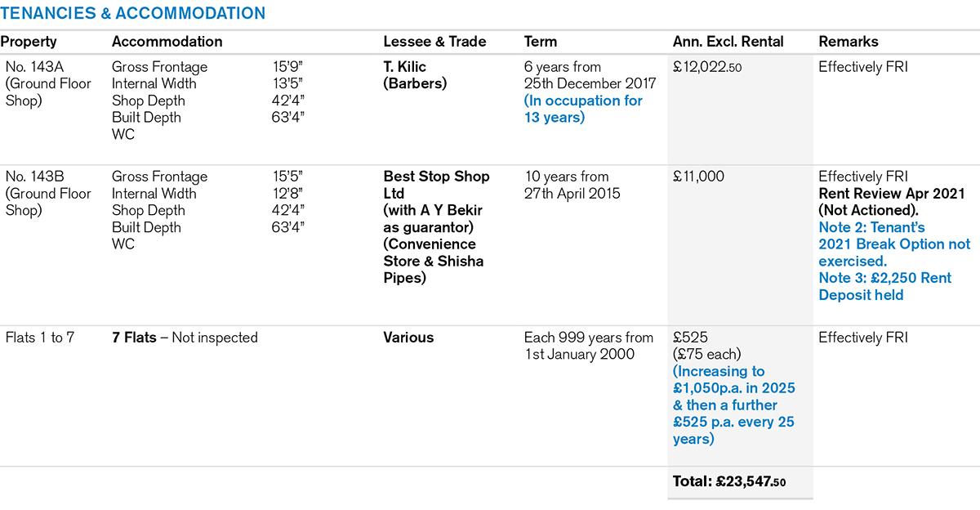Click the Term column header
The image size is (980, 510).
point(541,42)
